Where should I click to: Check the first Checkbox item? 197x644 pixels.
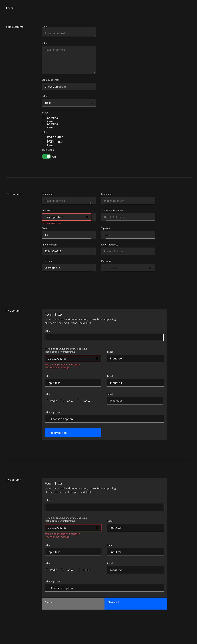pos(44,118)
